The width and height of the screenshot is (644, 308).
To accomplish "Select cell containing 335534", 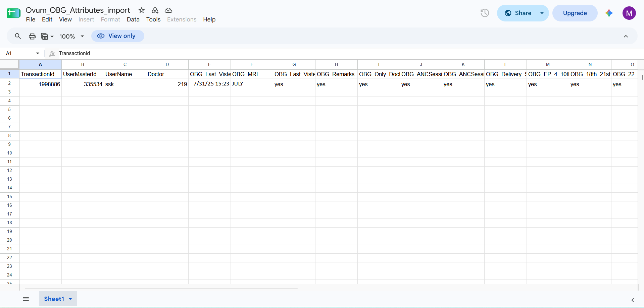I will tap(83, 84).
